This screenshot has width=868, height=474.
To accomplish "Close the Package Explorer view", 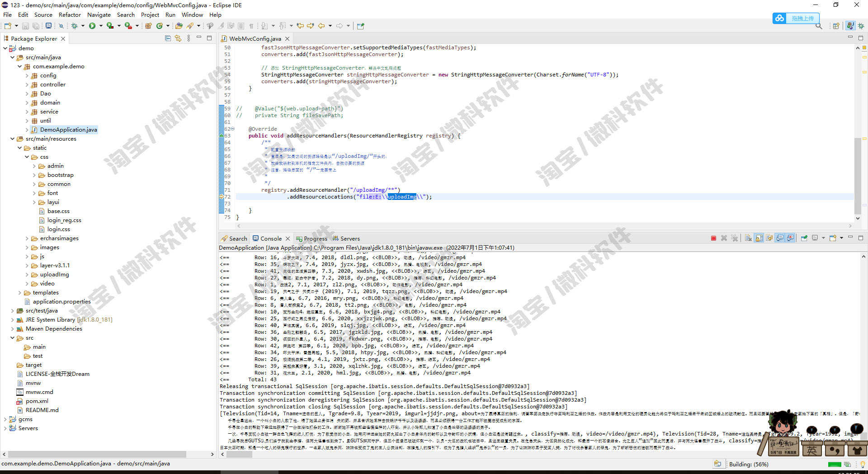I will click(63, 38).
